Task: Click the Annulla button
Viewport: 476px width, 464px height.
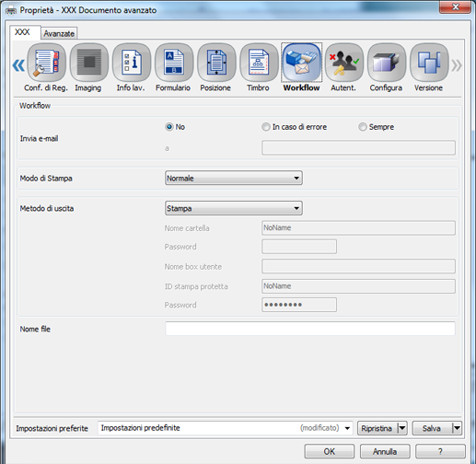Action: (385, 451)
